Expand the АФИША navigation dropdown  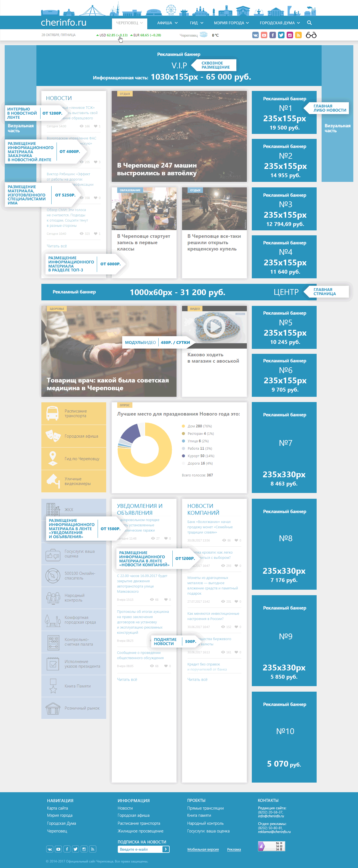click(167, 23)
